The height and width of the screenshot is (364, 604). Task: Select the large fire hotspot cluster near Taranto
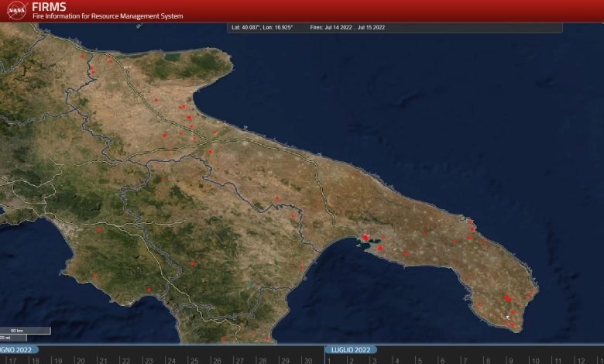(x=365, y=239)
